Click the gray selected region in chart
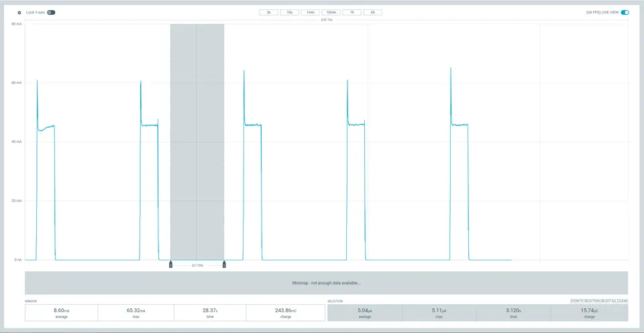Screen dimensions: 644x333 (x=197, y=142)
